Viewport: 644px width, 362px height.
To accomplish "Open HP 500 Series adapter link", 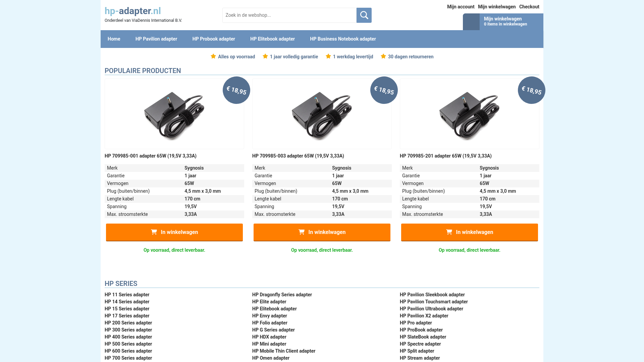I will pyautogui.click(x=128, y=344).
